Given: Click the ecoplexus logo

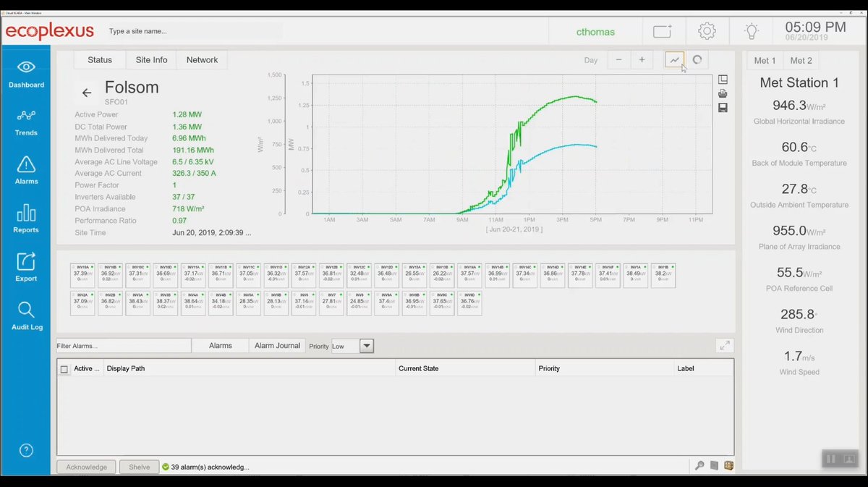Looking at the screenshot, I should point(49,31).
